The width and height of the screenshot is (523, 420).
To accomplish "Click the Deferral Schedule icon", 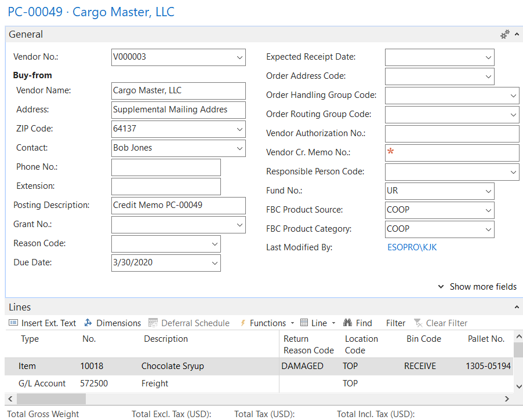I will pos(153,323).
